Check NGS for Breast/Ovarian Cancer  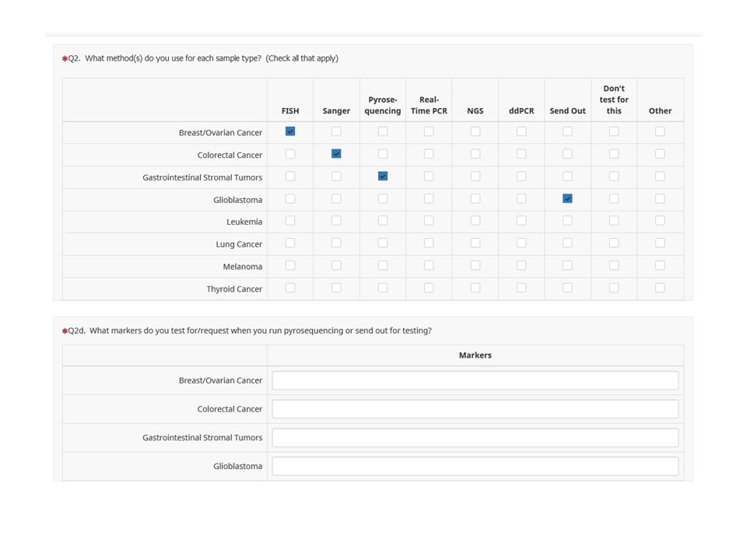(x=475, y=132)
